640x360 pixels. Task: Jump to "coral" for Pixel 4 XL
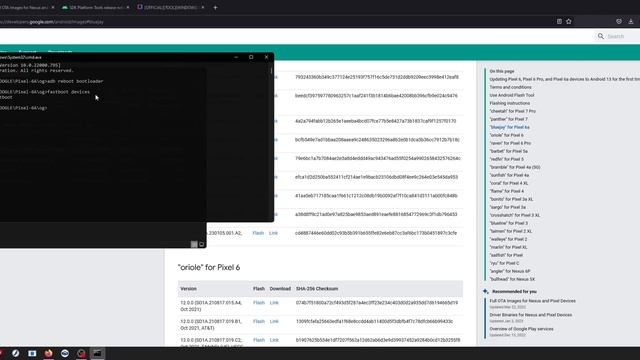click(509, 183)
